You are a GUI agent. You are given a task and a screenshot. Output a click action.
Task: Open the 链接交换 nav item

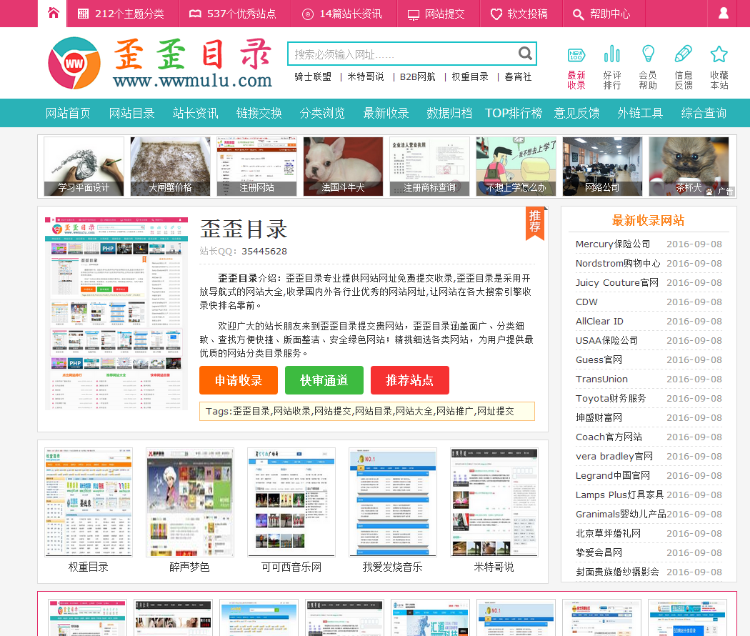[259, 113]
